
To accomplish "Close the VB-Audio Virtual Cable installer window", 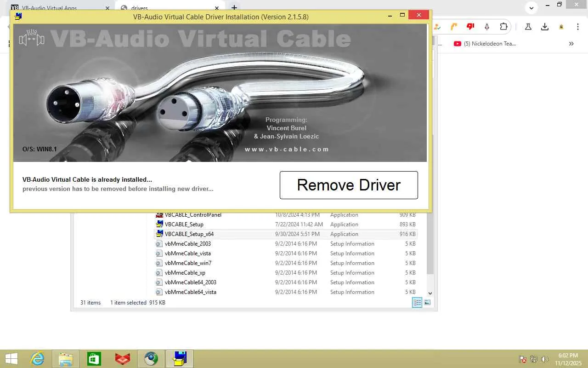I will (418, 15).
